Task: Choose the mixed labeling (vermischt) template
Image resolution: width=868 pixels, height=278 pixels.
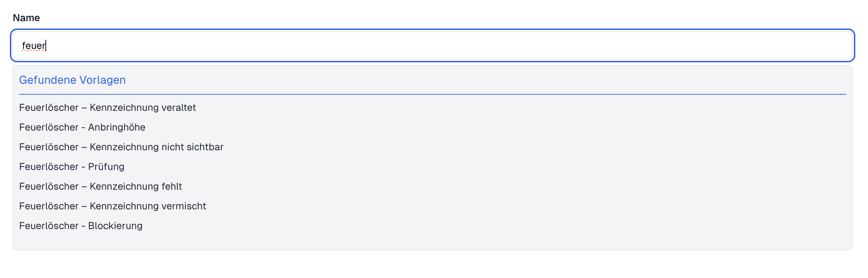Action: [112, 206]
